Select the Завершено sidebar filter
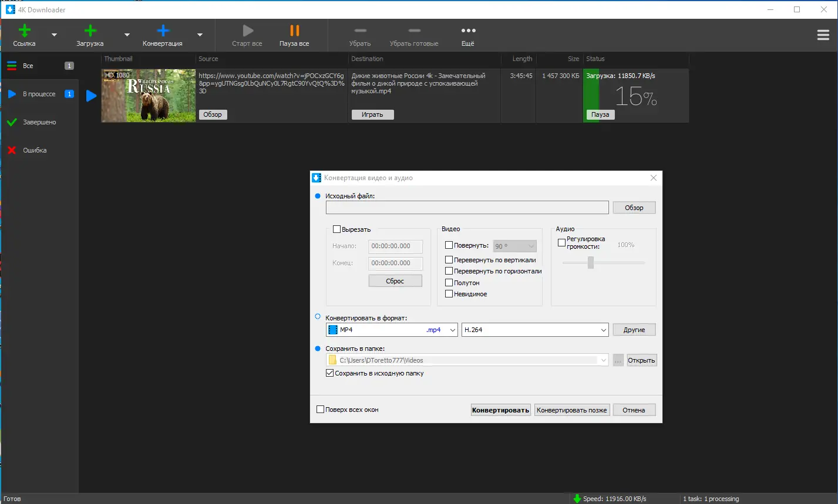838x504 pixels. pos(39,122)
